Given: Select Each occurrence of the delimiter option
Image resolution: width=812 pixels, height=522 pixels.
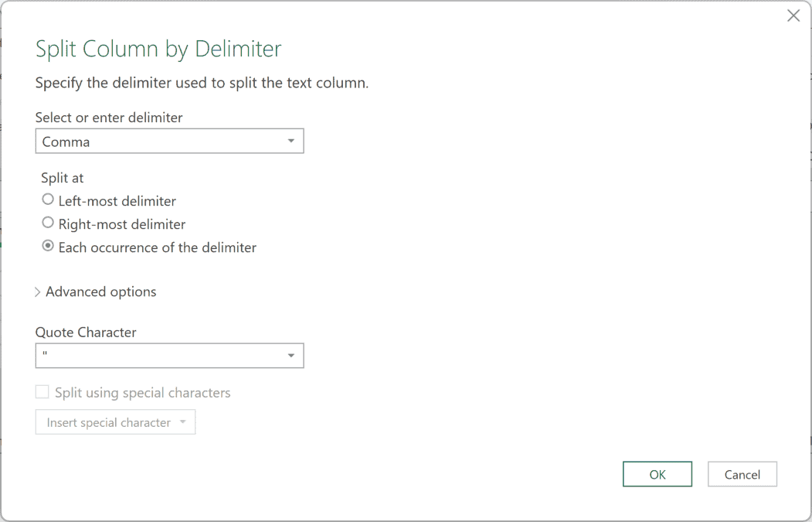Looking at the screenshot, I should [x=48, y=246].
